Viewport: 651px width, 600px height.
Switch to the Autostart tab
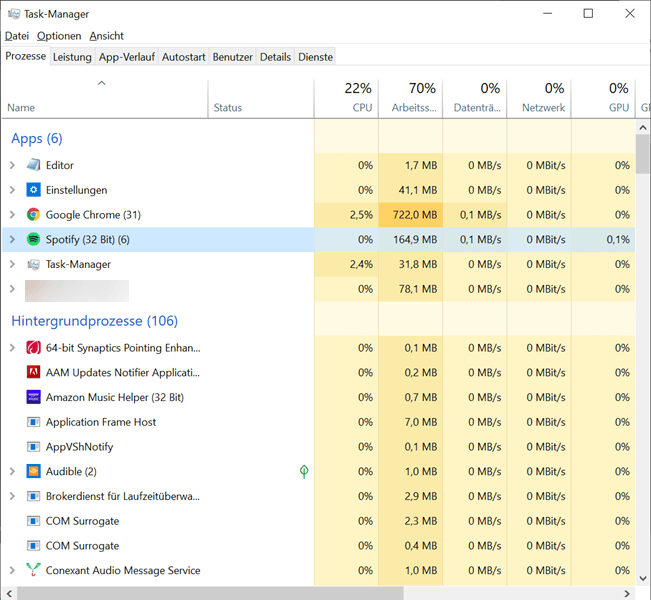[184, 57]
